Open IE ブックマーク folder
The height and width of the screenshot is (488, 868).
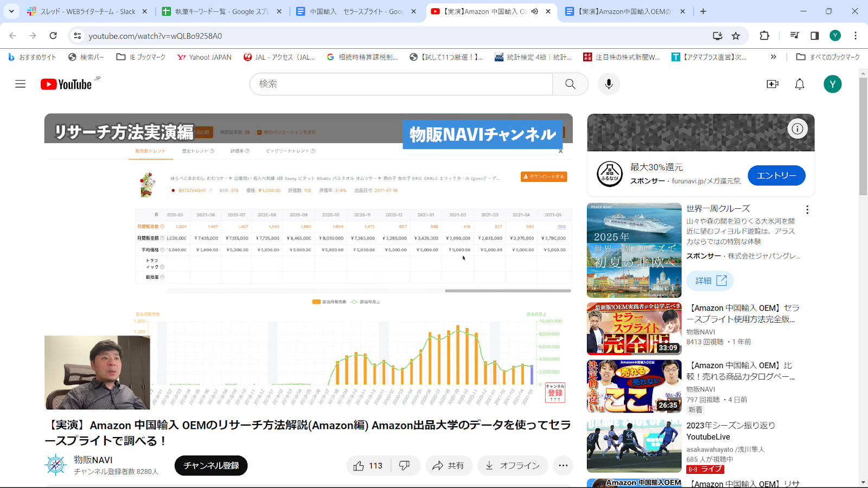(141, 57)
